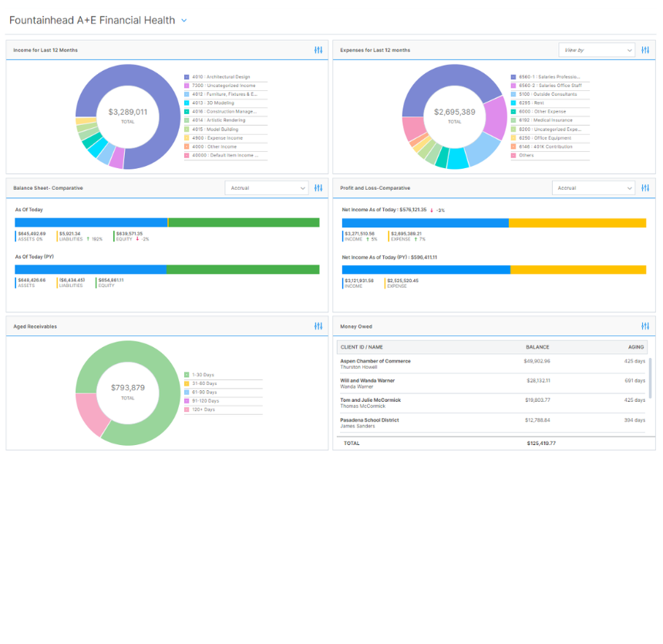Screen dimensions: 663x644
Task: Open Accrual selector on Profit and Loss
Action: [593, 187]
